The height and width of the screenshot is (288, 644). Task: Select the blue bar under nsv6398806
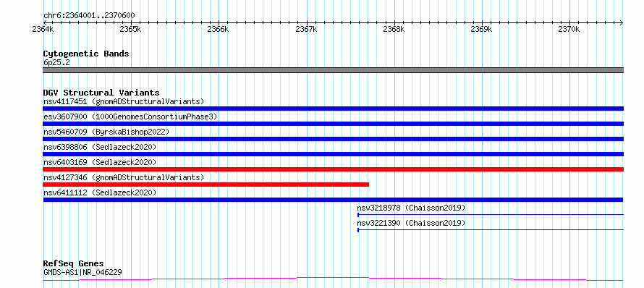(333, 154)
